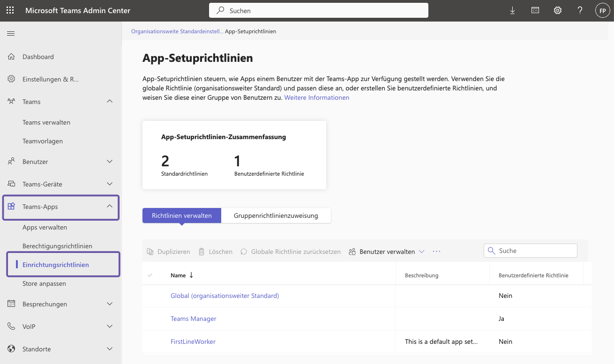Click the Teams-Apps icon in sidebar
This screenshot has width=614, height=364.
pos(12,207)
